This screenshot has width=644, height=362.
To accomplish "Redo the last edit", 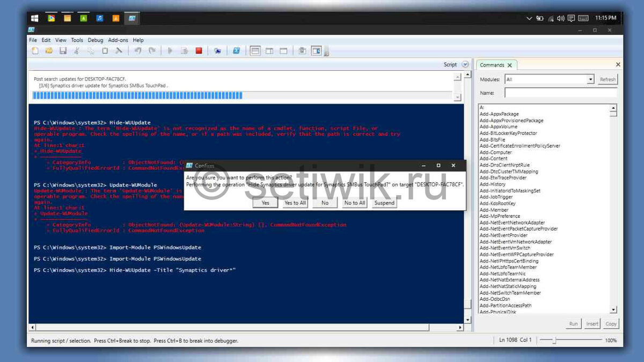I will click(x=153, y=50).
